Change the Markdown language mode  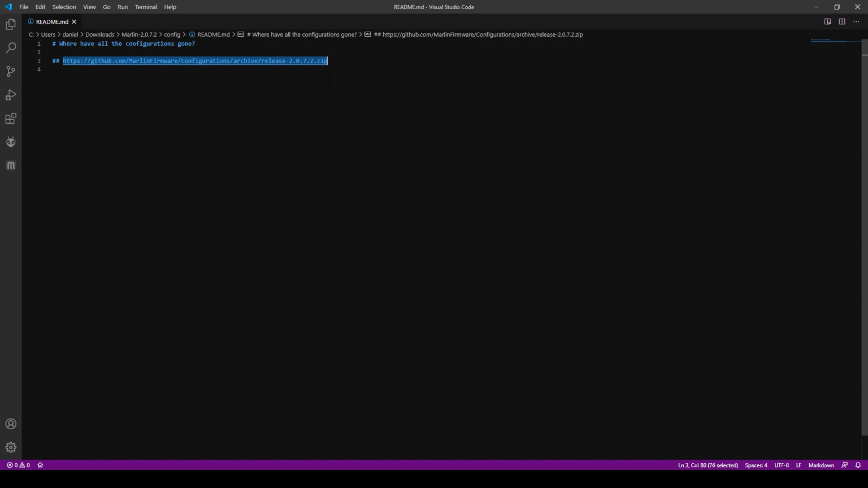pyautogui.click(x=821, y=465)
